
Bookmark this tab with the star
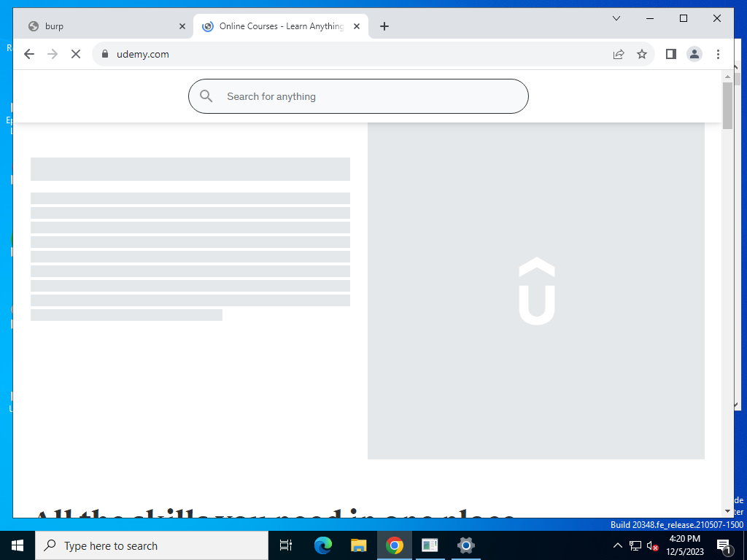point(642,54)
